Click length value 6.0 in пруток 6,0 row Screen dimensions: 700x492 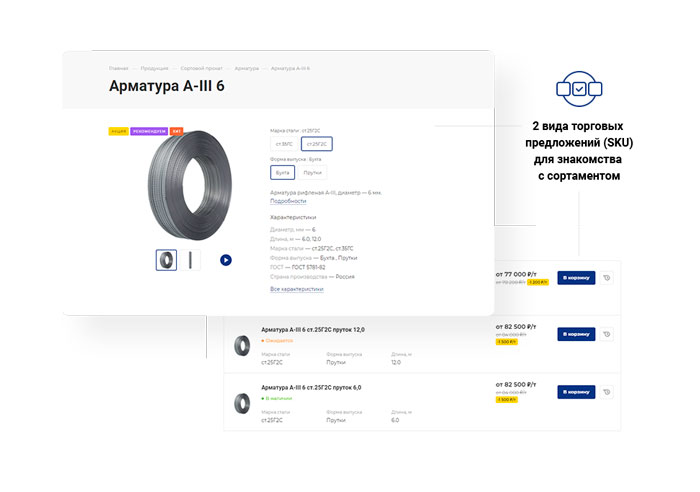point(395,420)
